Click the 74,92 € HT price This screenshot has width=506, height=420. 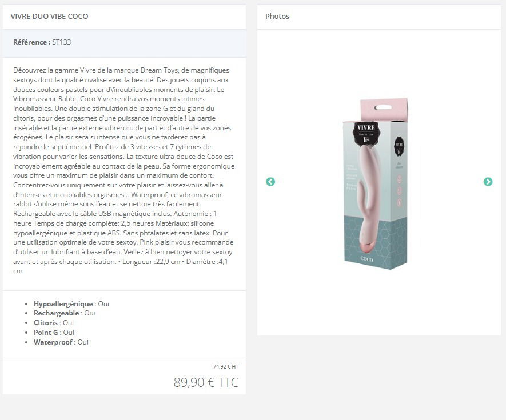[x=226, y=367]
